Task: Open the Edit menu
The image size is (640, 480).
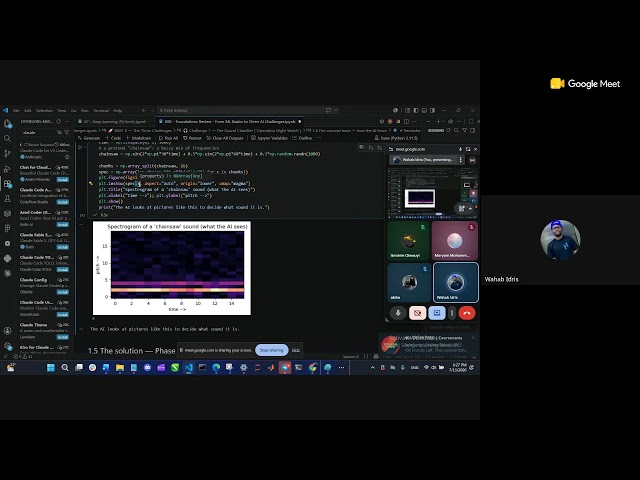Action: (28, 111)
